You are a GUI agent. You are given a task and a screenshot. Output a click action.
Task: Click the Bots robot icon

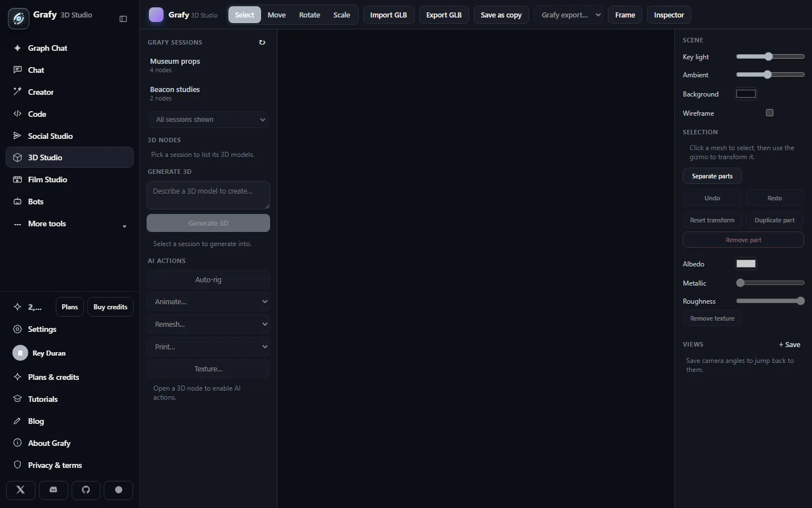click(17, 202)
